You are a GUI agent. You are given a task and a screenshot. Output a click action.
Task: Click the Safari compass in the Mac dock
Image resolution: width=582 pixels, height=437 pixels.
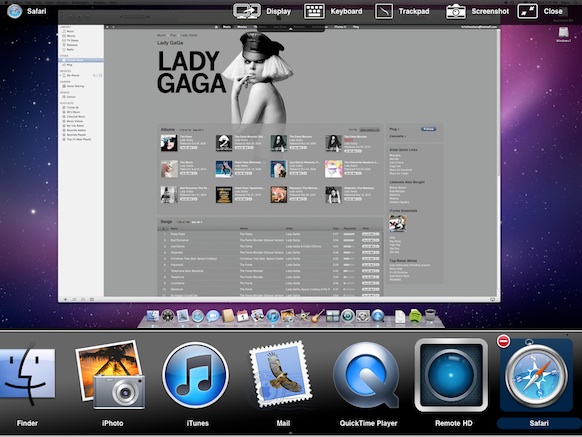pos(197,316)
